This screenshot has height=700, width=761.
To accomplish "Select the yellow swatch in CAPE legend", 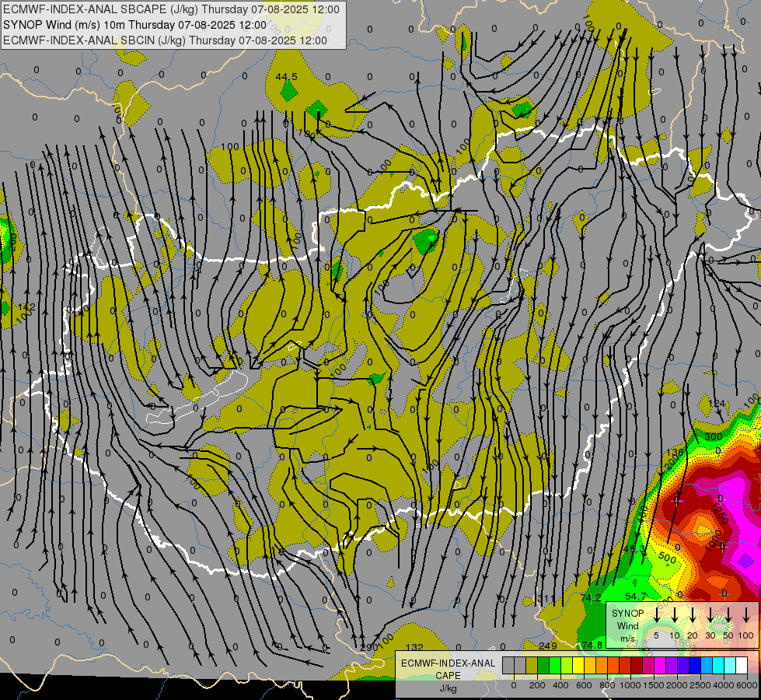I will point(578,666).
